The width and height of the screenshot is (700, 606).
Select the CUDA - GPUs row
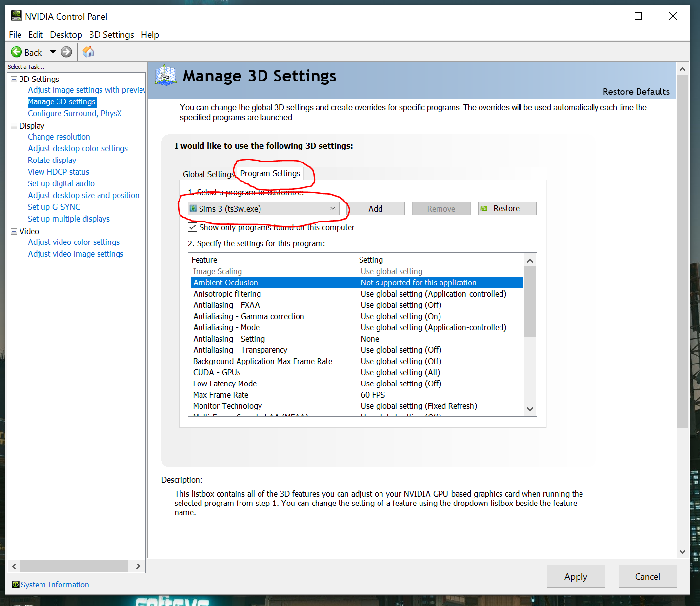point(357,372)
